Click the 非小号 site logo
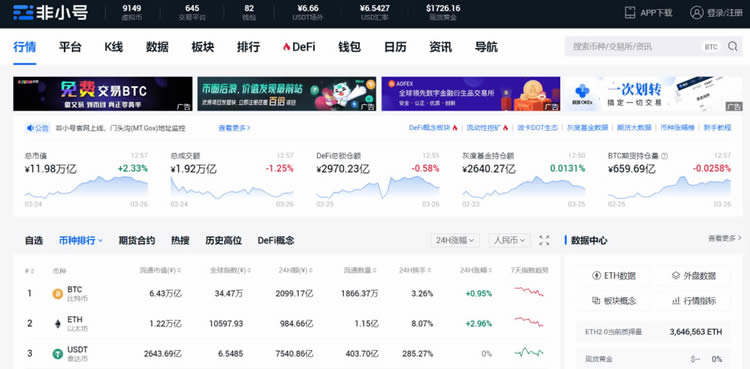The height and width of the screenshot is (369, 750). click(50, 13)
